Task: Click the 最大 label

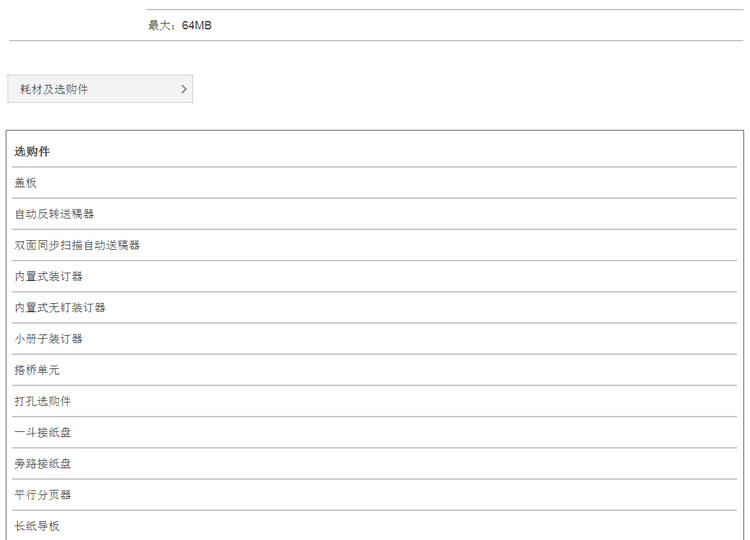Action: [x=159, y=25]
